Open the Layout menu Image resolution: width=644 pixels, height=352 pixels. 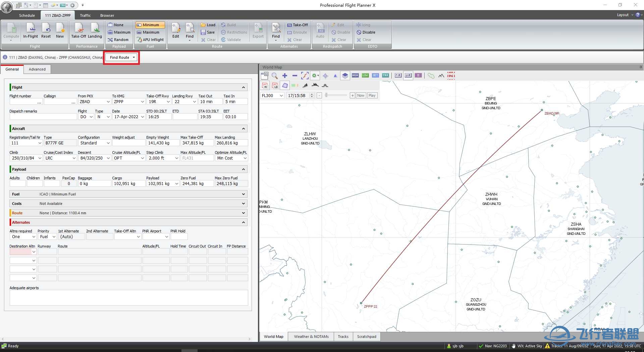625,15
